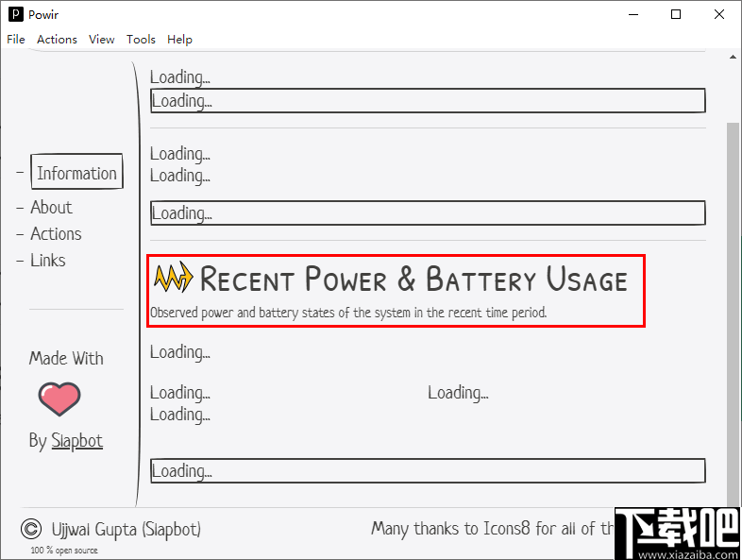Click the pink heart icon

59,399
